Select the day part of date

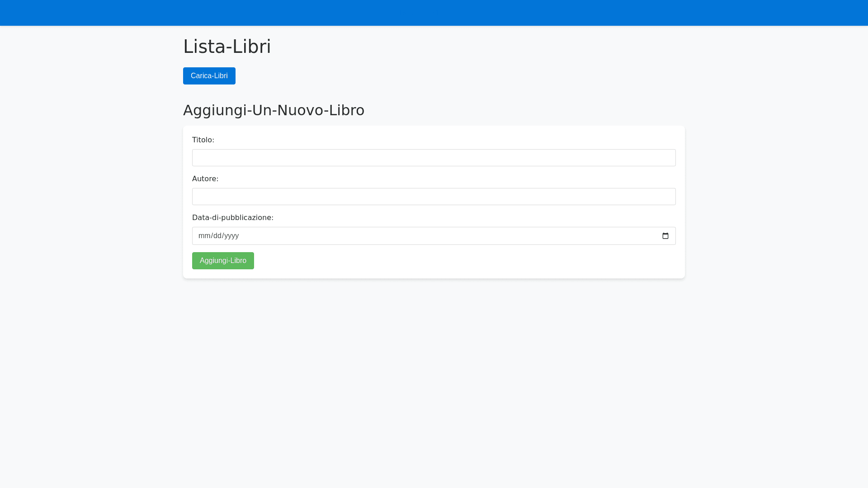tap(218, 236)
